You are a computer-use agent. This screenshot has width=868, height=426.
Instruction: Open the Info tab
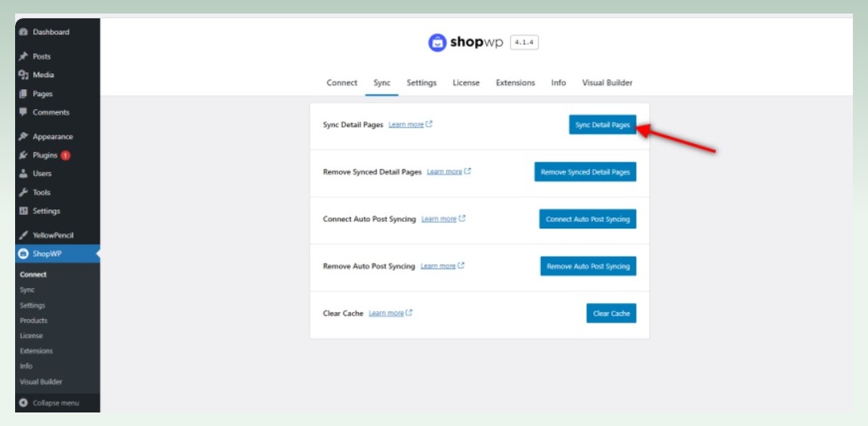[559, 83]
